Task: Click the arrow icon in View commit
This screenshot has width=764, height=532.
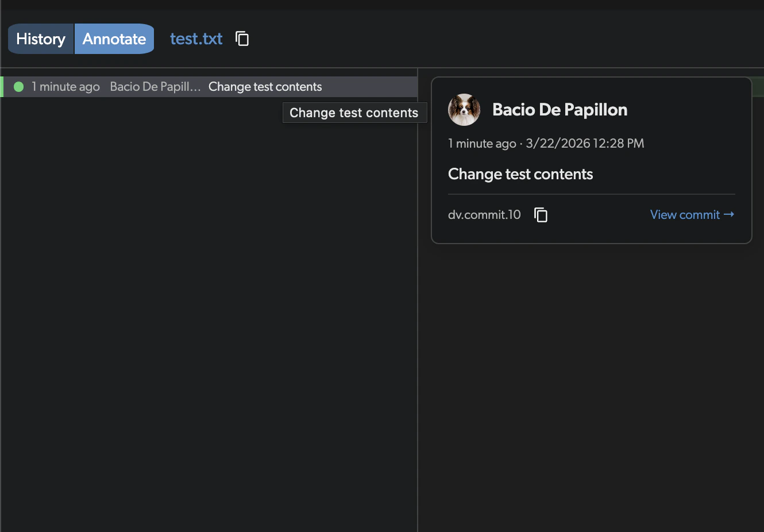Action: point(730,214)
